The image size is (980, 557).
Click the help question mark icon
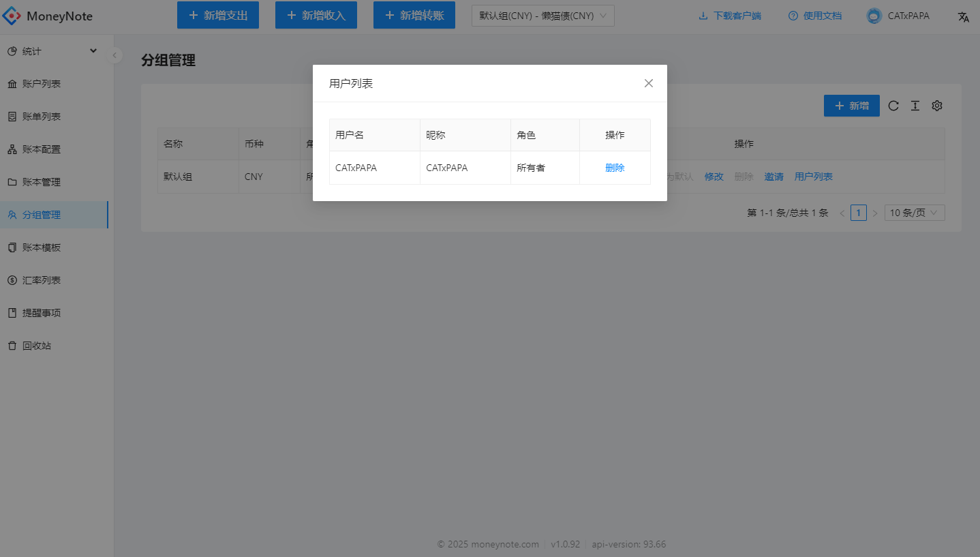point(793,16)
